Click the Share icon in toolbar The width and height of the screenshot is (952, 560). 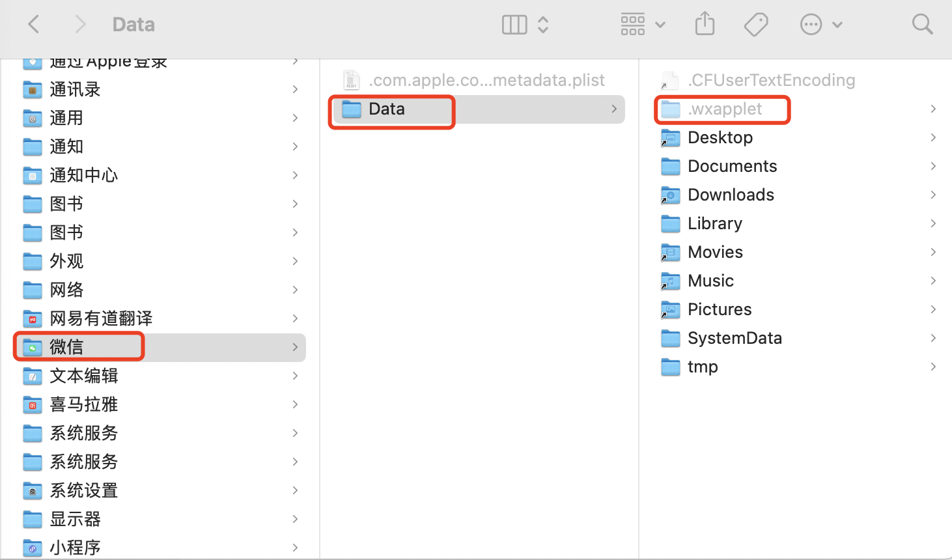coord(705,25)
